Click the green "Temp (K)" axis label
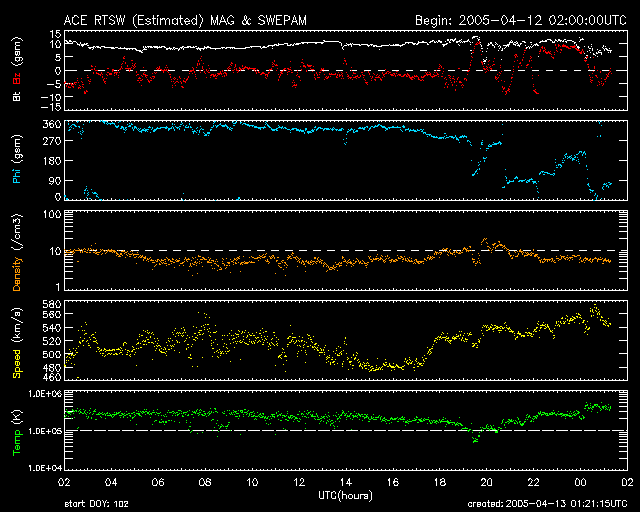This screenshot has height=512, width=640. [x=17, y=433]
